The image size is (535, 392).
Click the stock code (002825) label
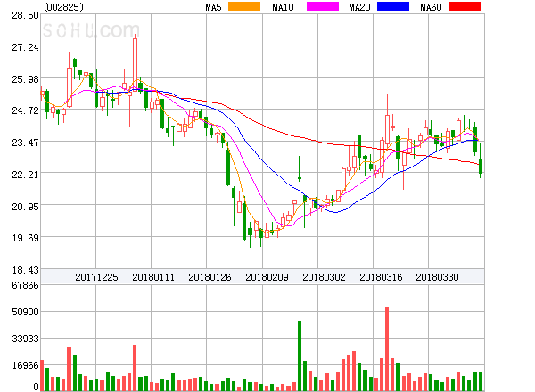click(63, 7)
